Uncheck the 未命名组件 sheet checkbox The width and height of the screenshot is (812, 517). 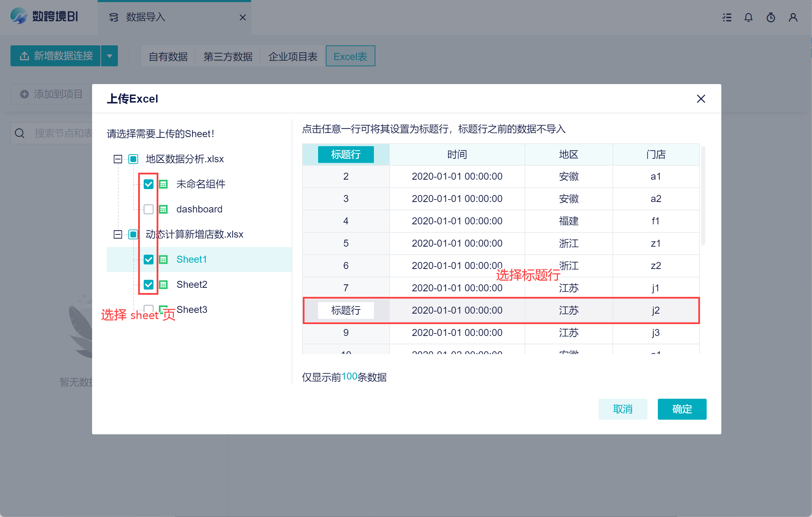click(x=149, y=184)
